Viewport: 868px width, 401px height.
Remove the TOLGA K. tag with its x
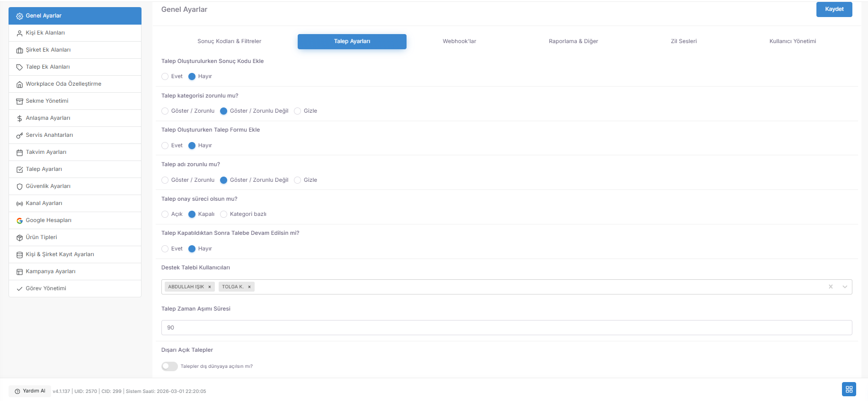(x=249, y=287)
